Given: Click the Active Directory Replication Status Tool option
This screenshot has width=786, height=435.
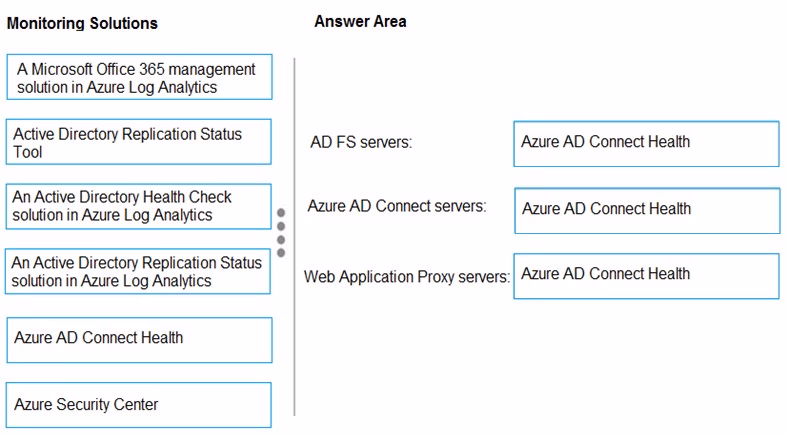Looking at the screenshot, I should tap(139, 142).
